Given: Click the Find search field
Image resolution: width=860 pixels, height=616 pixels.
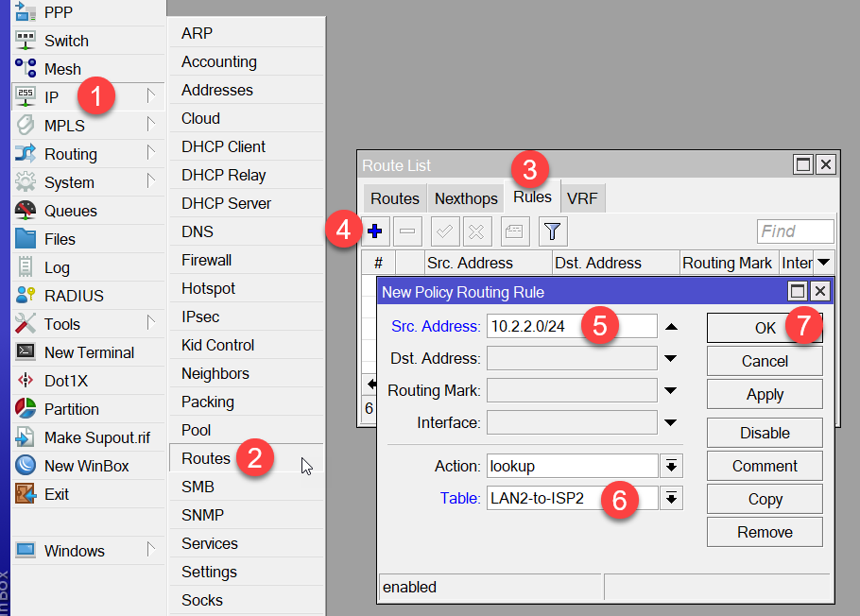Looking at the screenshot, I should click(795, 231).
